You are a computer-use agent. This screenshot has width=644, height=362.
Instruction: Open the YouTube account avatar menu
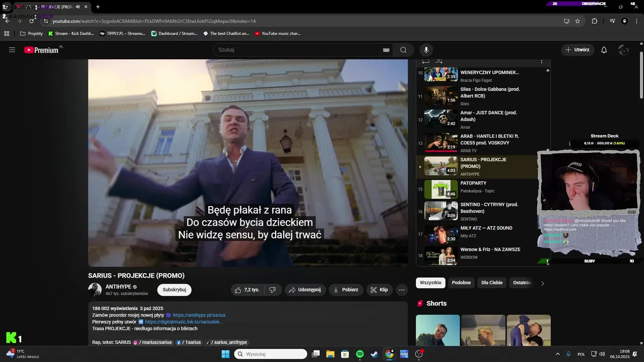pos(623,50)
